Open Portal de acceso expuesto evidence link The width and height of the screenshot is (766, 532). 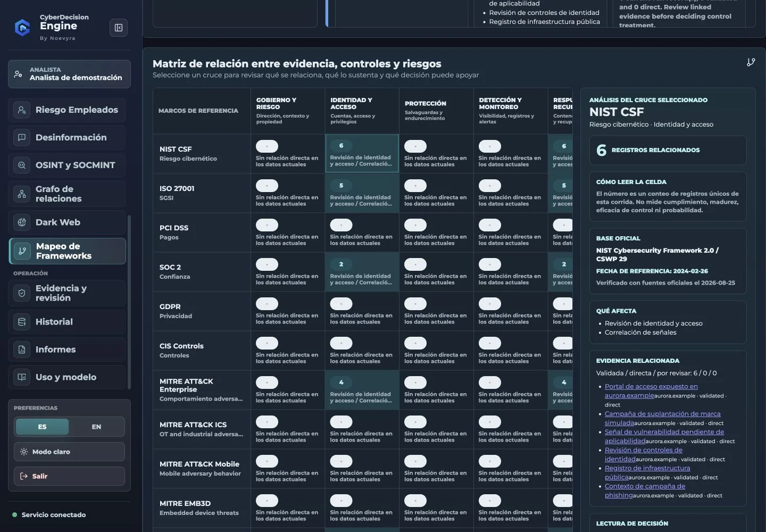(x=651, y=391)
